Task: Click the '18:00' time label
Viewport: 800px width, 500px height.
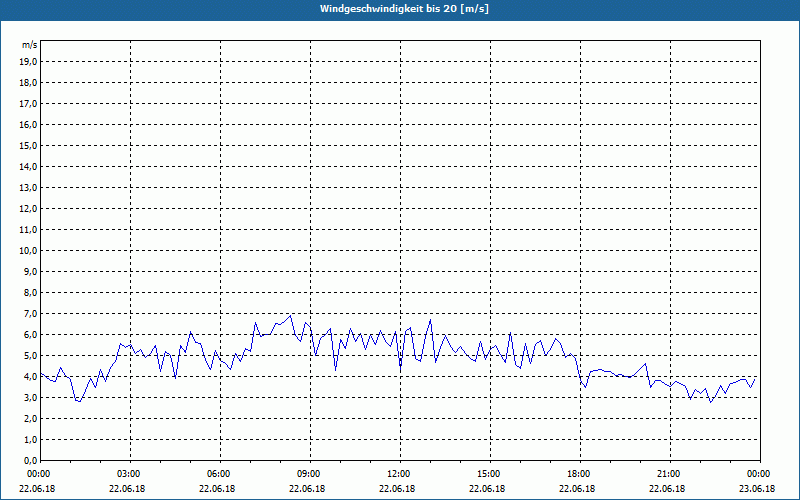Action: [x=579, y=474]
